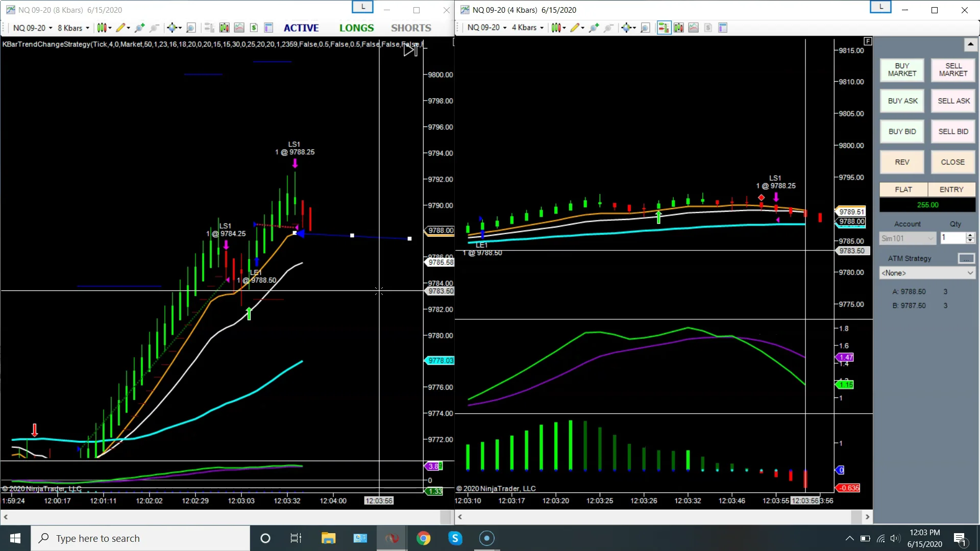Open instrument NQ 09-20 dropdown in 4 Kbars chart

coord(487,28)
